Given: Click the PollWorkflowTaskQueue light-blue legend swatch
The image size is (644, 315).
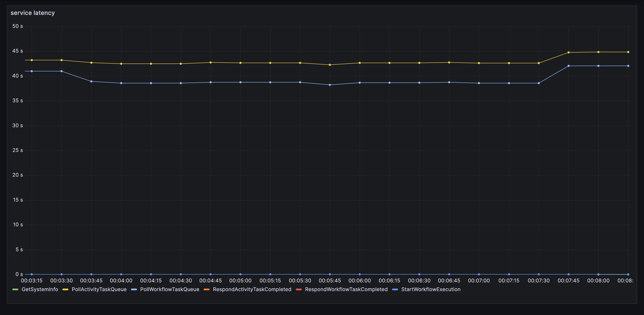Looking at the screenshot, I should coord(134,289).
